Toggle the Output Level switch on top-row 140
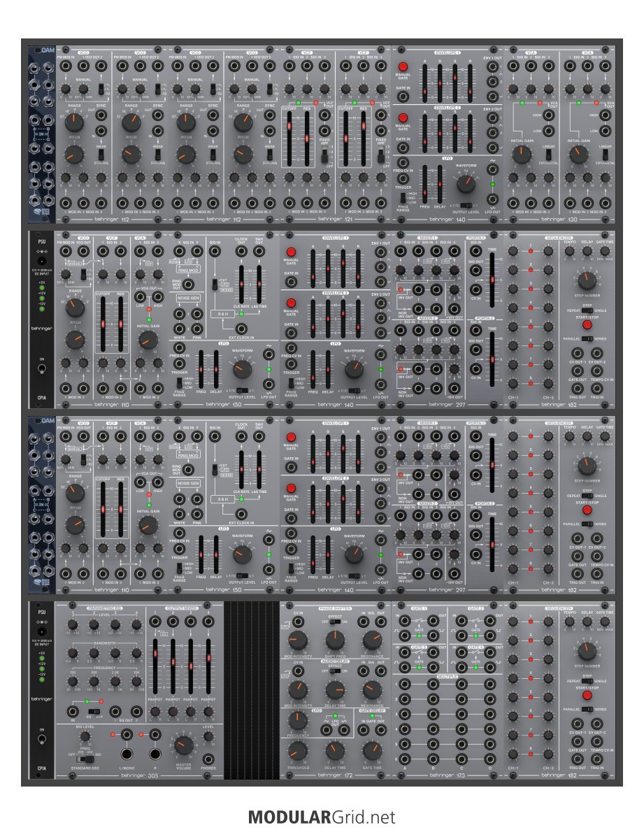Viewport: 644px width, 832px height. pos(466,205)
